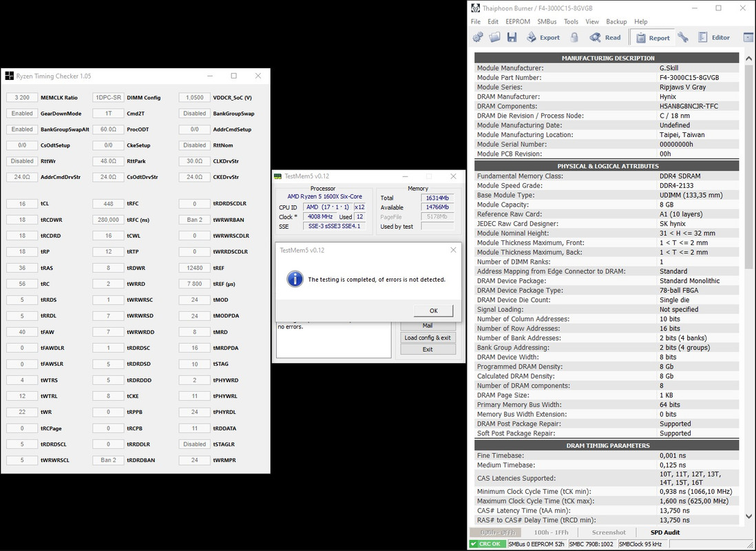Click the Ryzen Timing Checker title bar icon

point(10,76)
